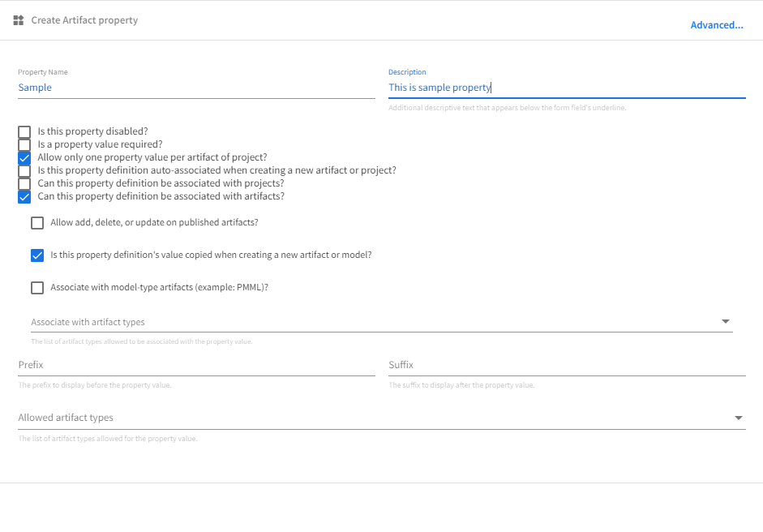
Task: Click the Allowed artifact types field label
Action: (x=66, y=418)
